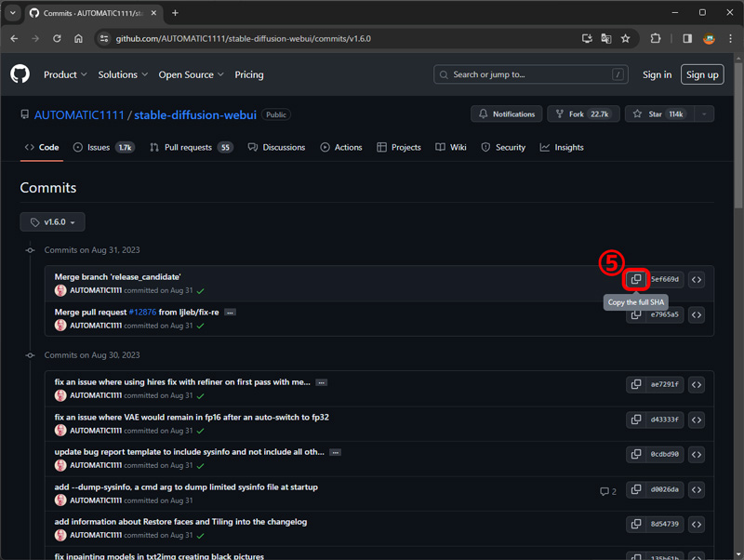Copy full SHA for commit 5ef669d
The height and width of the screenshot is (560, 744).
pos(636,279)
